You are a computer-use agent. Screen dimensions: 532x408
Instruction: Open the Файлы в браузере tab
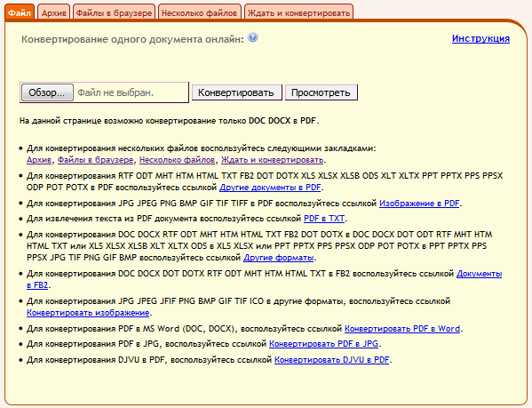114,12
